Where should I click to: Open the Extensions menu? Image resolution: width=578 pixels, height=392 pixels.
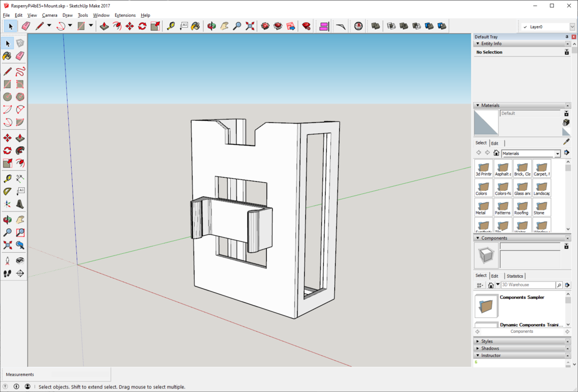click(x=125, y=15)
